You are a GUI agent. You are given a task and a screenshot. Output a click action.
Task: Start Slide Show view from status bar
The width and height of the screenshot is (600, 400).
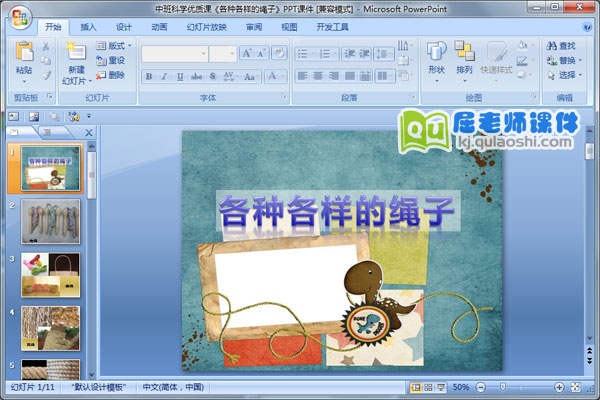440,387
